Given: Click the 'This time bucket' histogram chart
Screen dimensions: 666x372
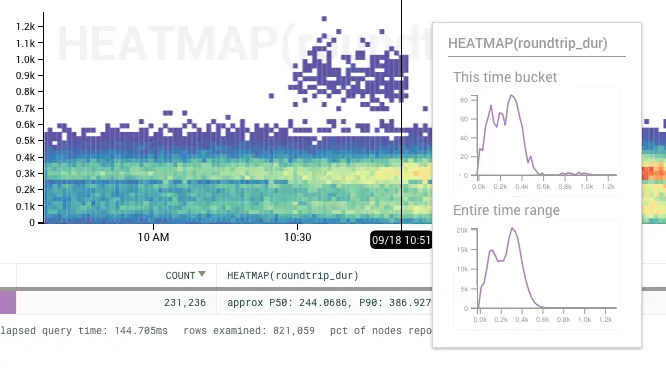Looking at the screenshot, I should coord(537,142).
